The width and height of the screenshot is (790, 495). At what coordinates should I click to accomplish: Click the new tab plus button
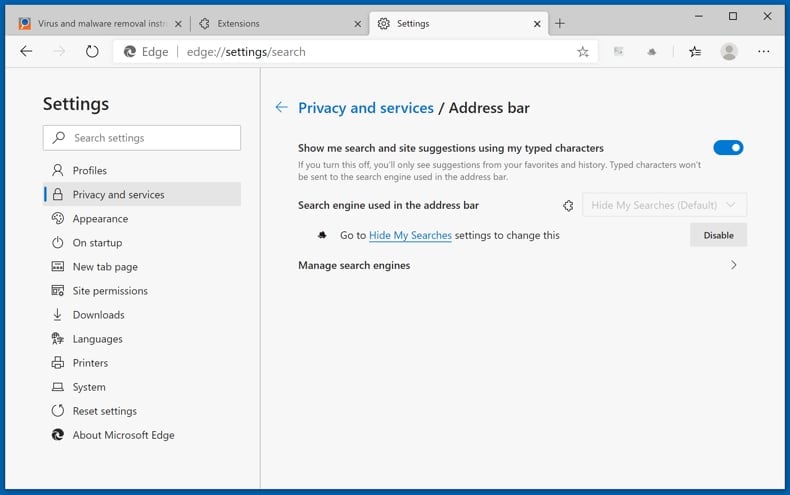click(560, 23)
